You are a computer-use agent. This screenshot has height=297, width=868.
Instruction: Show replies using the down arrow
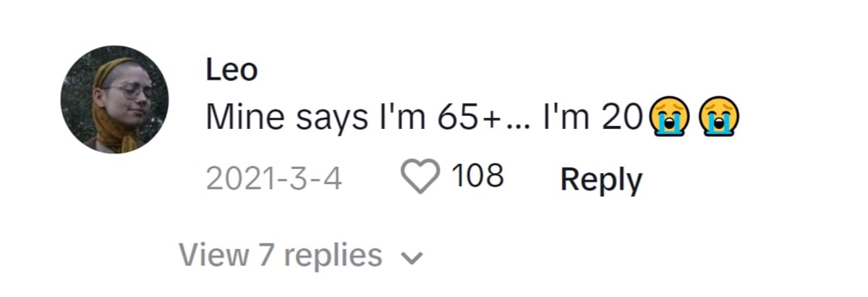point(412,256)
